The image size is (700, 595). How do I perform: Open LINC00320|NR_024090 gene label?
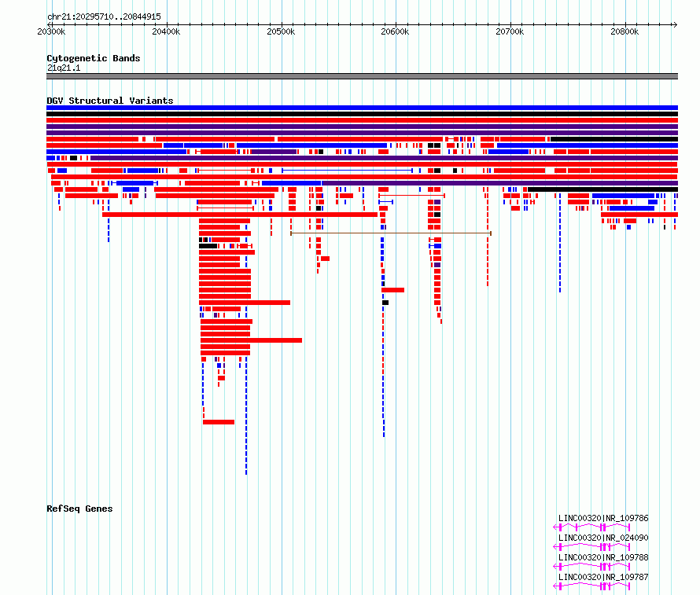[x=603, y=538]
